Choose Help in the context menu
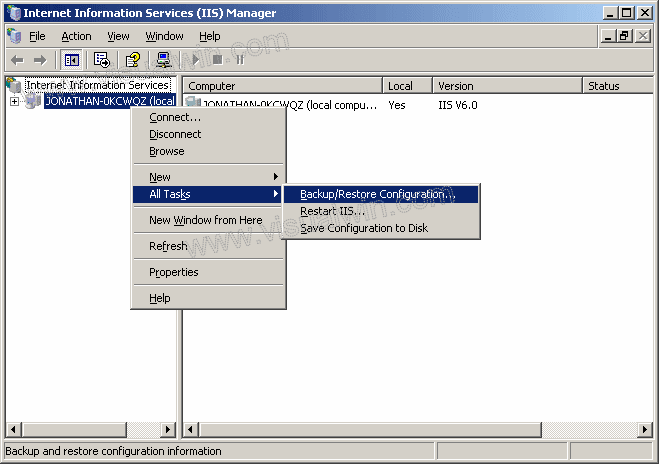This screenshot has width=659, height=464. pos(208,298)
